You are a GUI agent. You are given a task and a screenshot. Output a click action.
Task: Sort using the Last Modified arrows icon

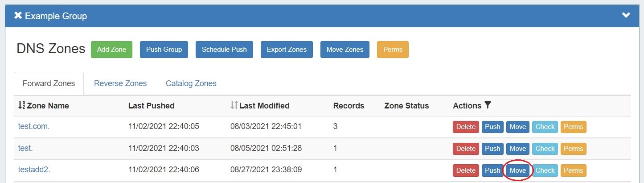[234, 105]
